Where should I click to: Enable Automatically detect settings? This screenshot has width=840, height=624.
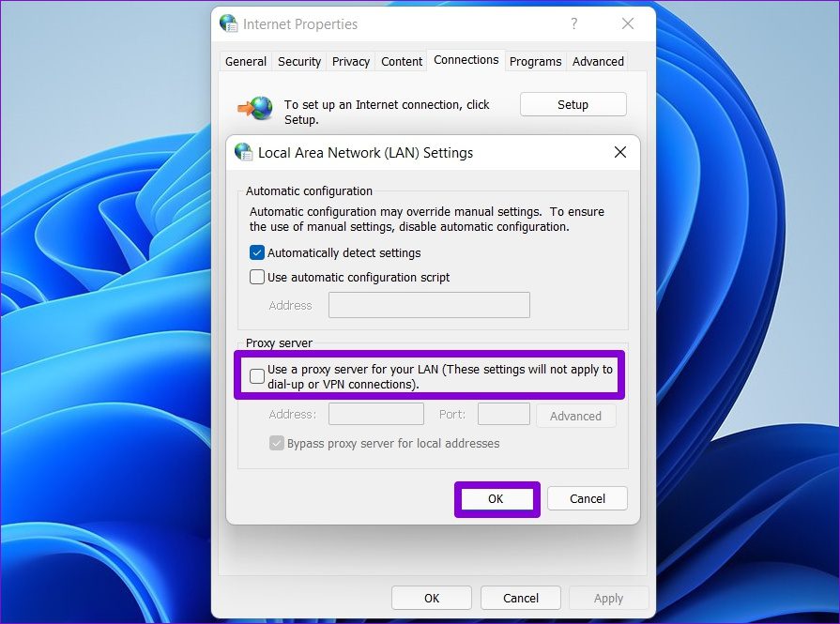pos(256,252)
